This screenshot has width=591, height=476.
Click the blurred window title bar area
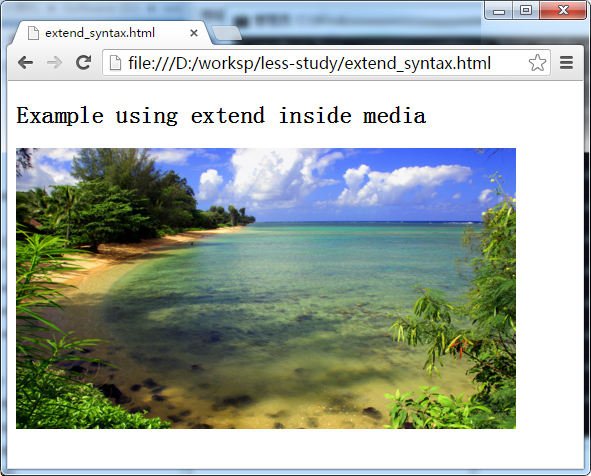click(x=339, y=15)
